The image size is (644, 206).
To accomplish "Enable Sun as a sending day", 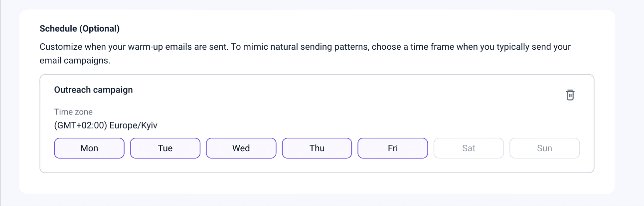I will 544,148.
